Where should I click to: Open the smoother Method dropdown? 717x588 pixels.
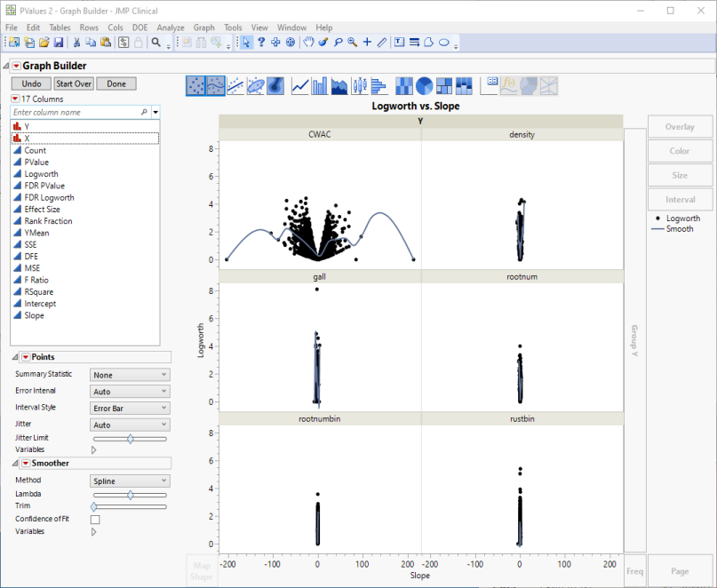pyautogui.click(x=130, y=481)
